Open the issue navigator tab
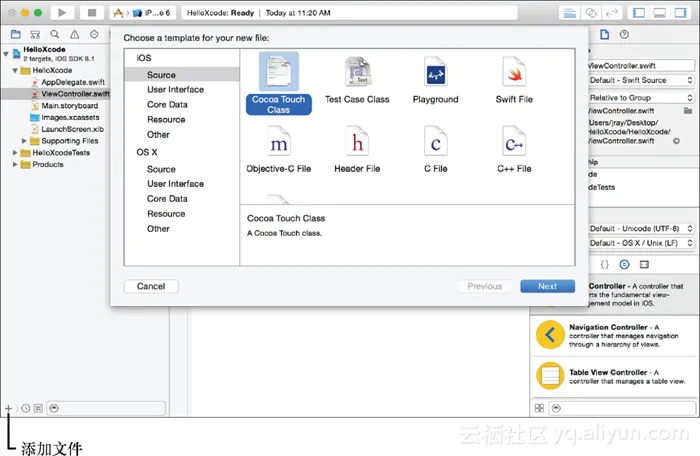This screenshot has height=456, width=700. [75, 34]
